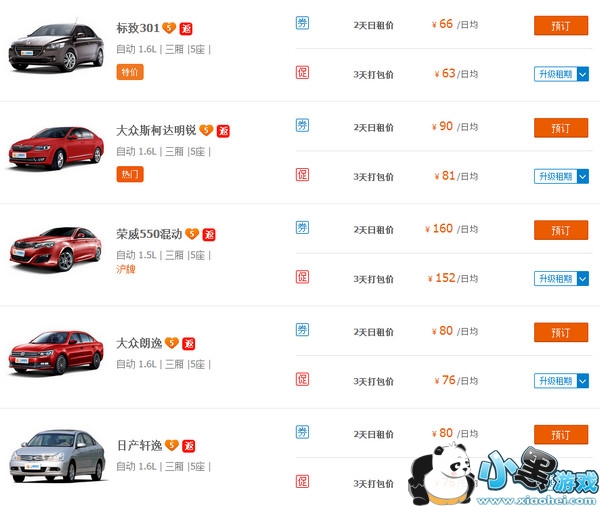This screenshot has width=600, height=509.
Task: Click the 促 promo icon for 大众朗逸
Action: (302, 379)
